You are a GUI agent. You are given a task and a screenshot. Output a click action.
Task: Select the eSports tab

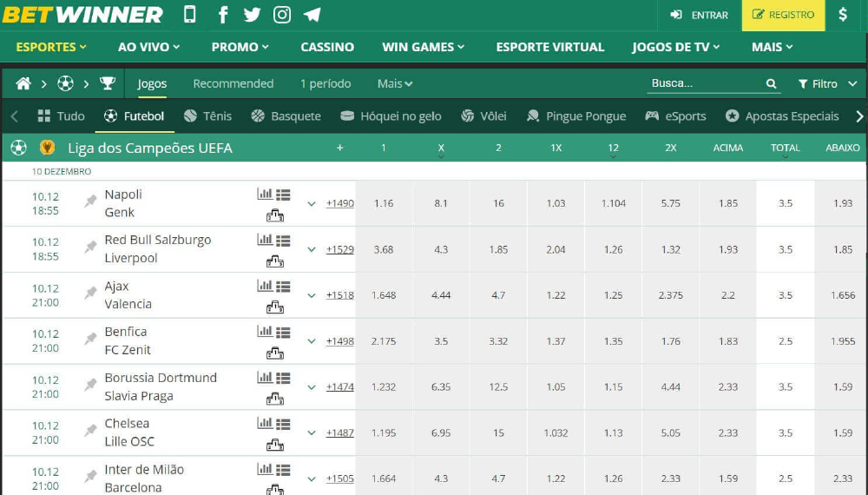(675, 115)
